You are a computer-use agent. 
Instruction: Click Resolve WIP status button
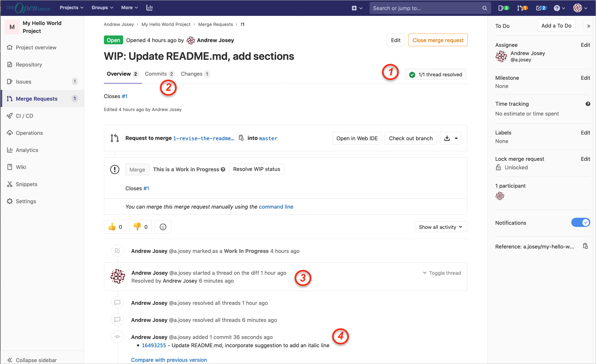pos(257,169)
